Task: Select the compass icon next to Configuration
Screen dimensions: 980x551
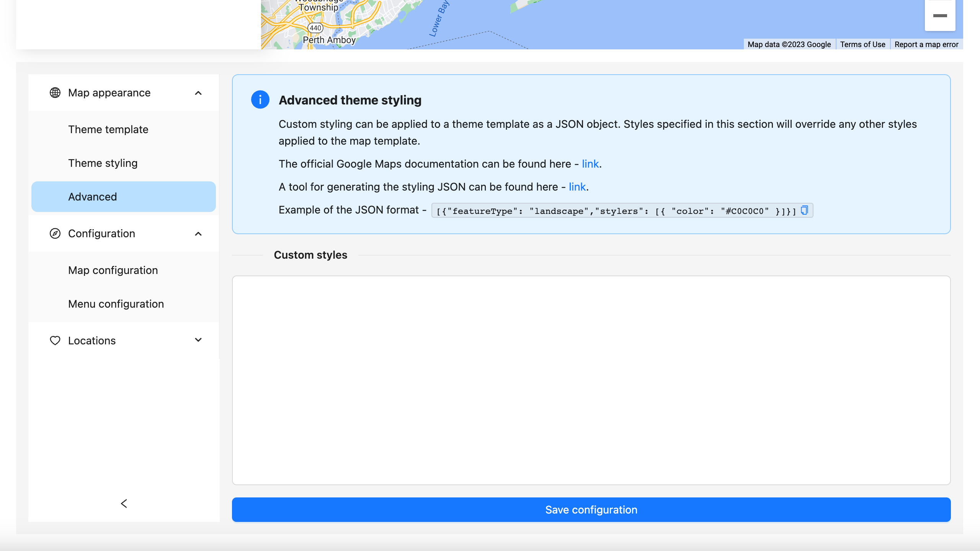Action: coord(55,233)
